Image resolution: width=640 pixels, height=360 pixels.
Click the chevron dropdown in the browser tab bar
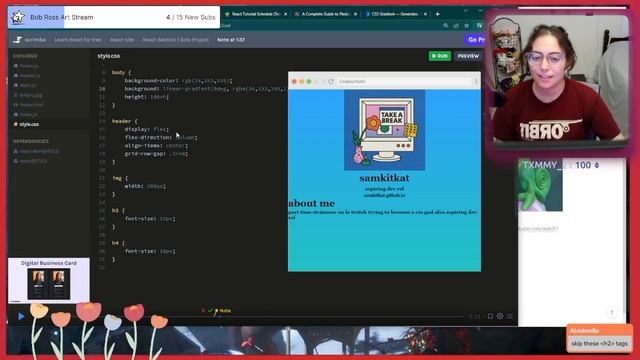[465, 10]
